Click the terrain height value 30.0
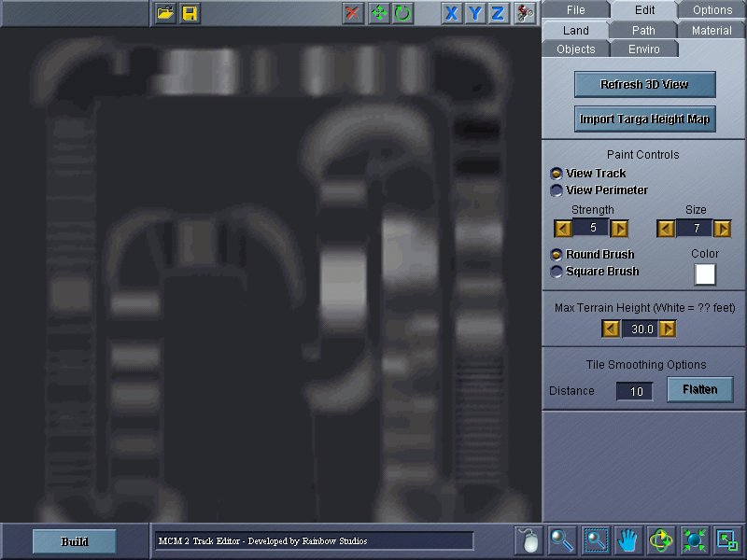747x560 pixels. click(x=640, y=329)
